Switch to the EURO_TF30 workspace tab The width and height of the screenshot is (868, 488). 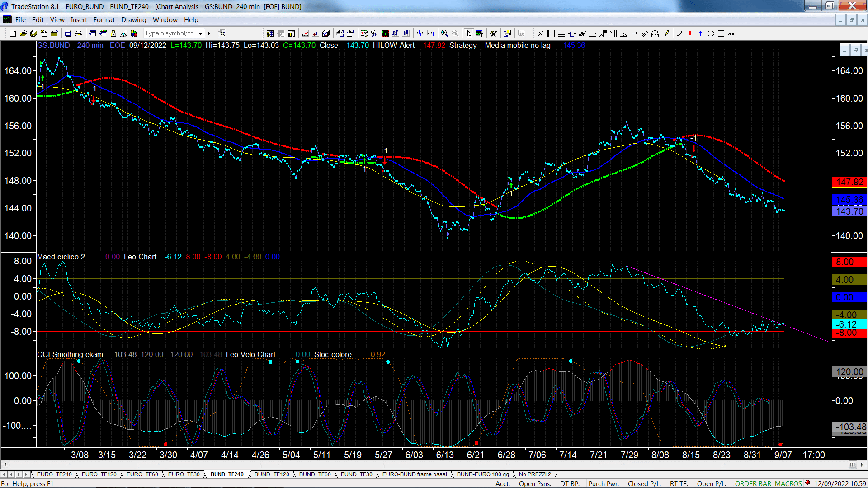click(x=184, y=474)
